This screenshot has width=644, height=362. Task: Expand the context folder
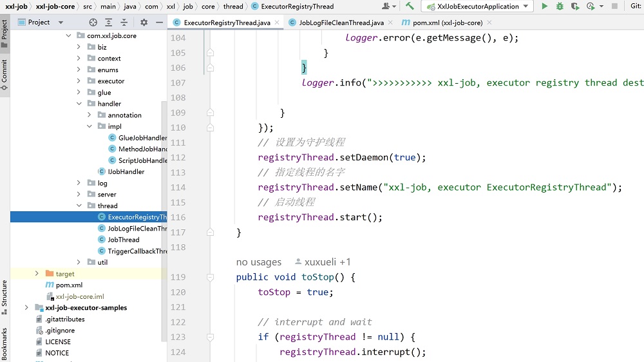79,59
